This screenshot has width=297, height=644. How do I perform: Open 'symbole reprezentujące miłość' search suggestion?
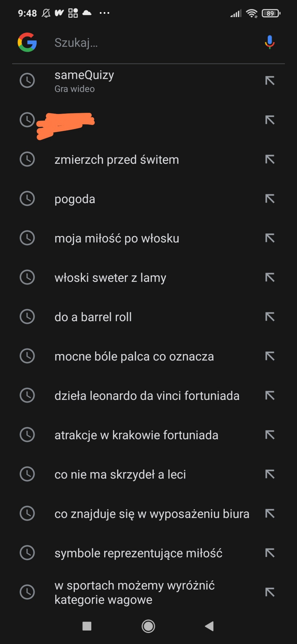tap(138, 553)
